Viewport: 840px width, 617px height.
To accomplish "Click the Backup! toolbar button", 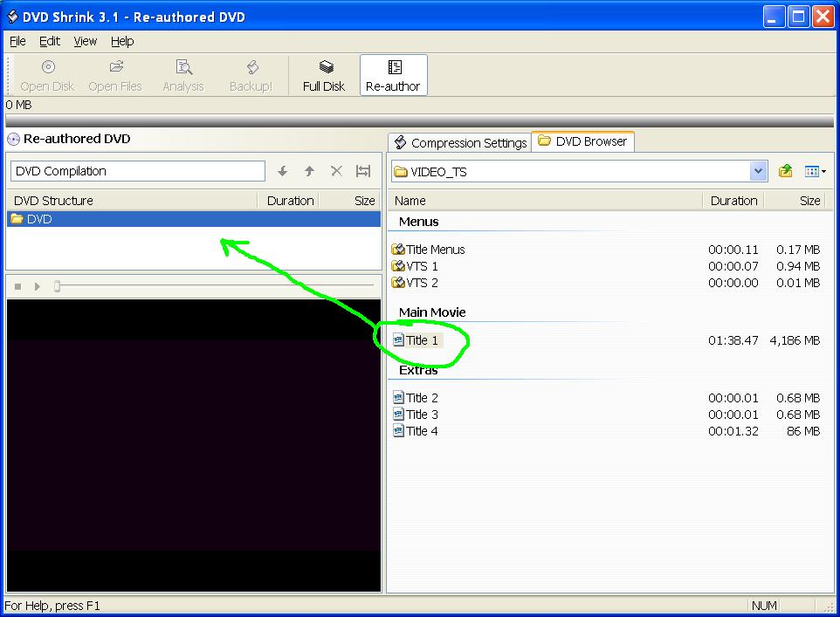I will pos(251,76).
